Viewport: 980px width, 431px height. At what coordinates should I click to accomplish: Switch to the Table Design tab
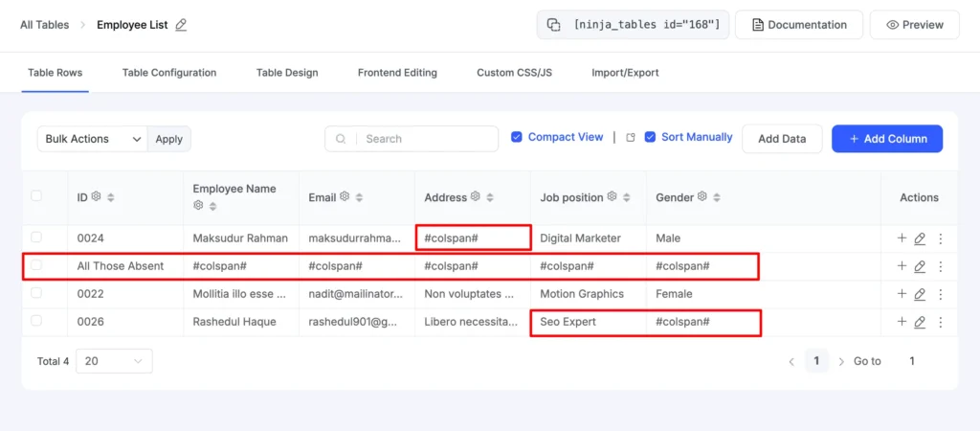[x=287, y=73]
